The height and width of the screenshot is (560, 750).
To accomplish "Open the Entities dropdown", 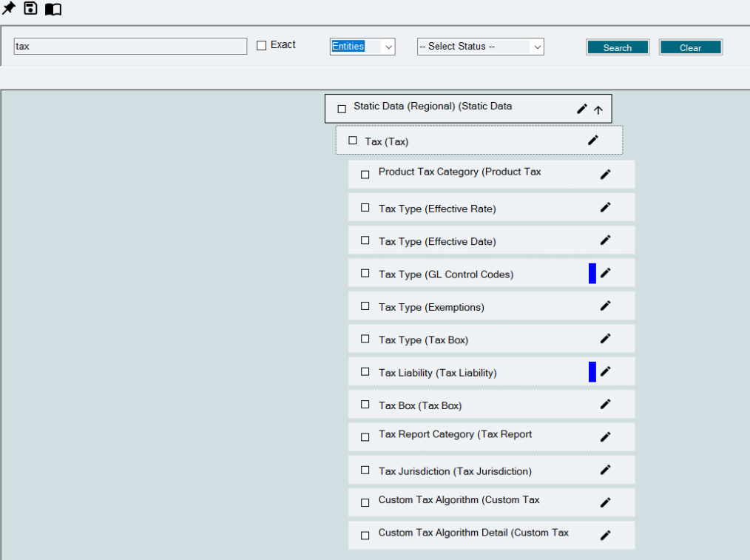I will 362,47.
